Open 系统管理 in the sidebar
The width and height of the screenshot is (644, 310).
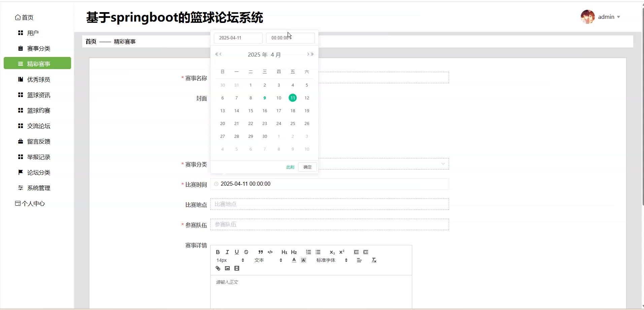pos(37,188)
